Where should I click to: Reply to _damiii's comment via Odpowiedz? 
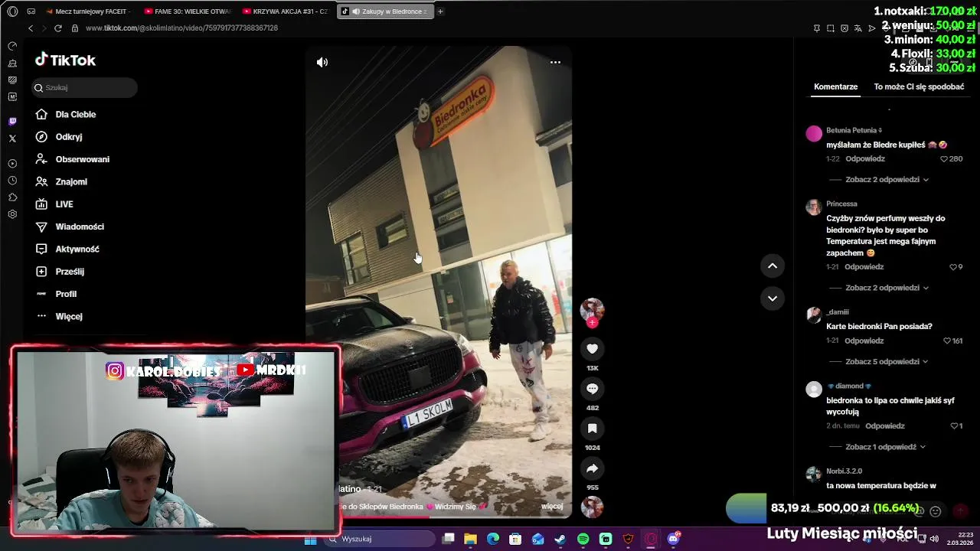click(864, 341)
